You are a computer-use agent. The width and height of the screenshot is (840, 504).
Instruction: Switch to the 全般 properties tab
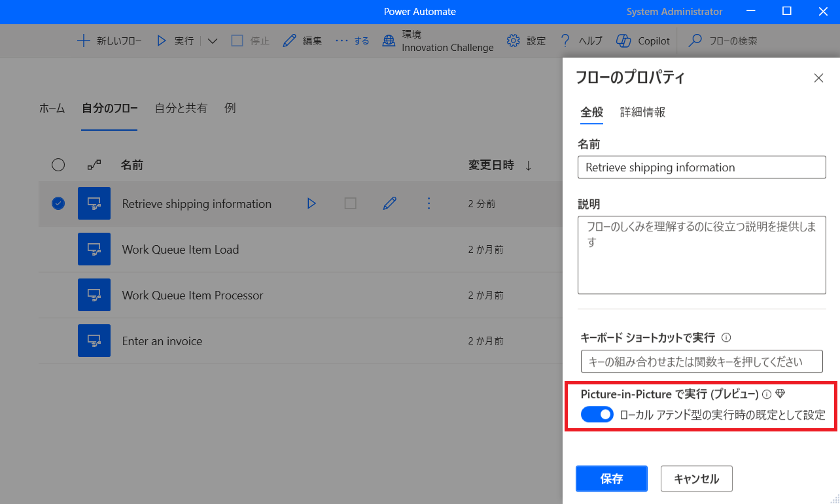592,112
